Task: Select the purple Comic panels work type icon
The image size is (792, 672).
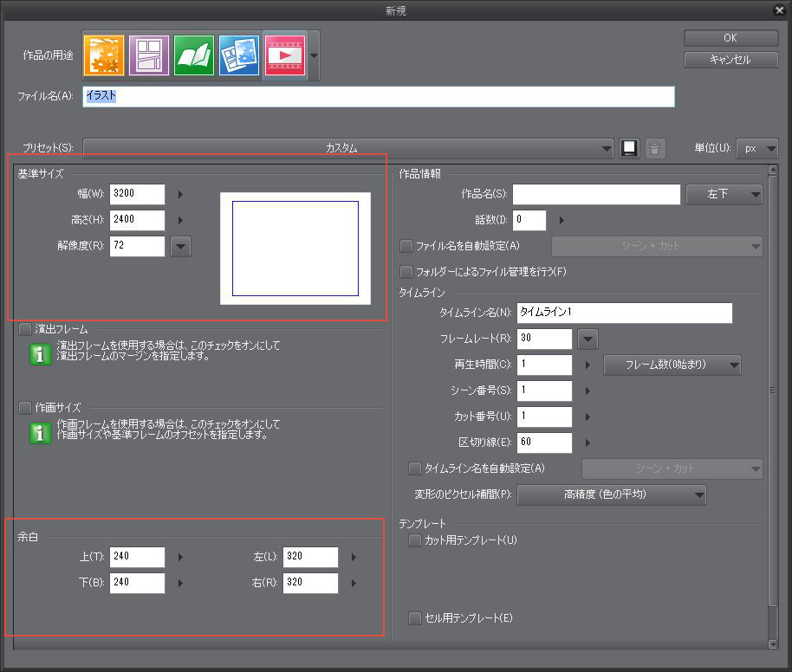Action: pos(149,55)
